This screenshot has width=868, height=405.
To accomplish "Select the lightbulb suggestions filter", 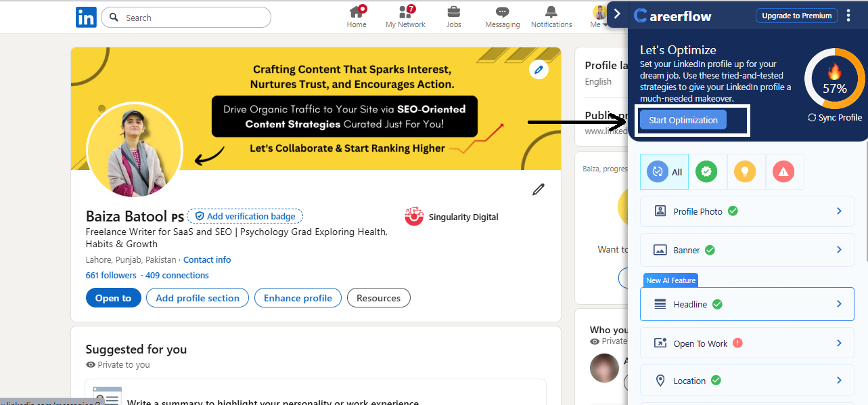I will [746, 172].
